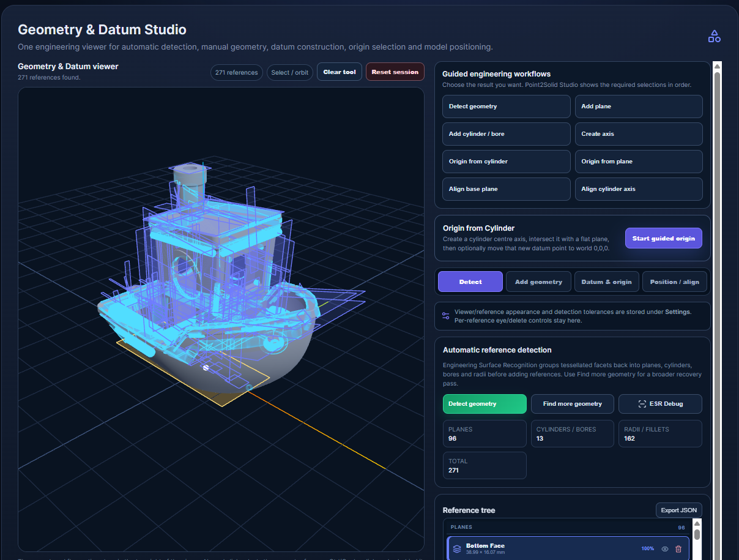The height and width of the screenshot is (560, 739).
Task: Click Start guided origin button
Action: coord(664,238)
